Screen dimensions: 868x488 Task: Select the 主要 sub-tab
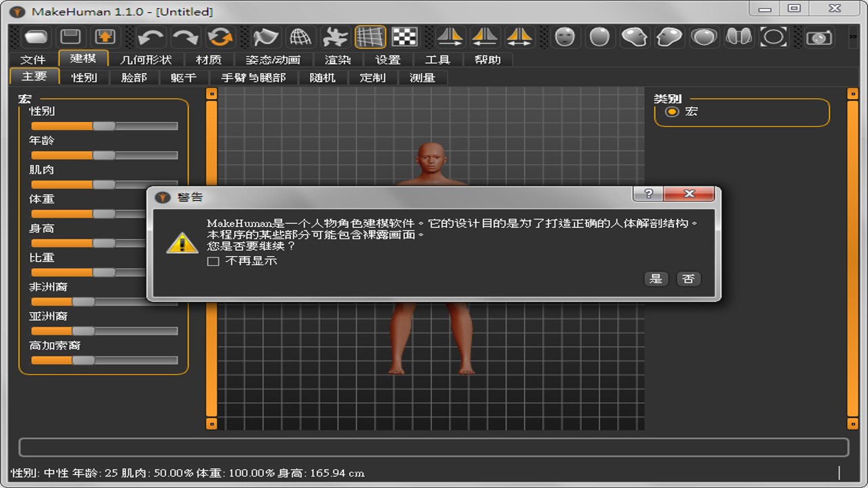click(34, 76)
